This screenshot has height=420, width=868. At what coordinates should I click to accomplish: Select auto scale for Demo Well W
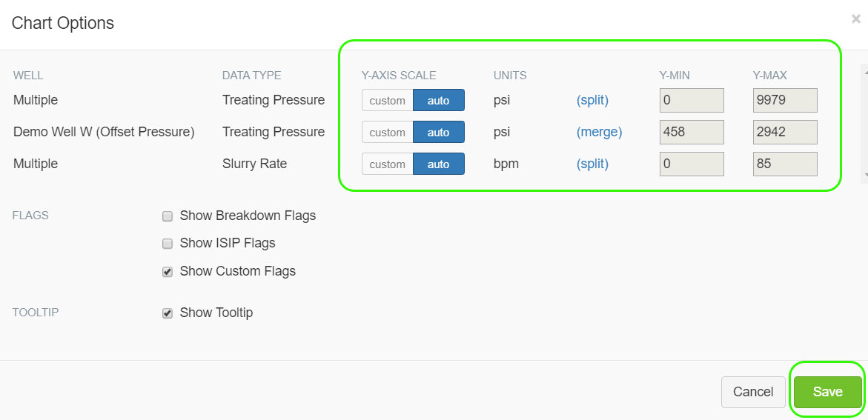438,133
